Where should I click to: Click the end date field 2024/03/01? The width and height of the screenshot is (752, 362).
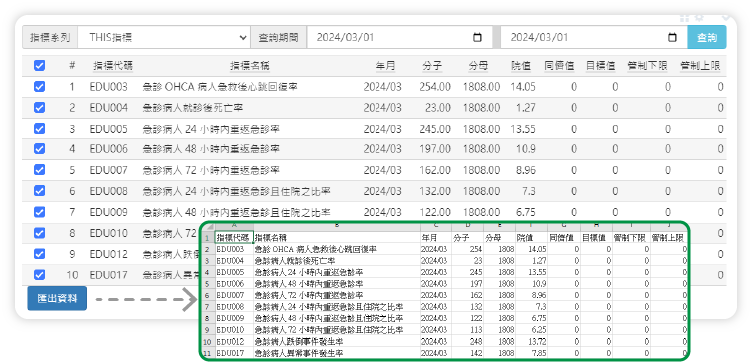click(594, 37)
